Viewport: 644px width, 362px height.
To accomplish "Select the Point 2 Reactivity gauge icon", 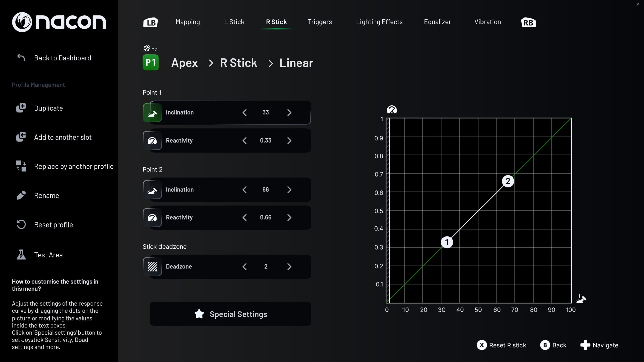I will 152,217.
